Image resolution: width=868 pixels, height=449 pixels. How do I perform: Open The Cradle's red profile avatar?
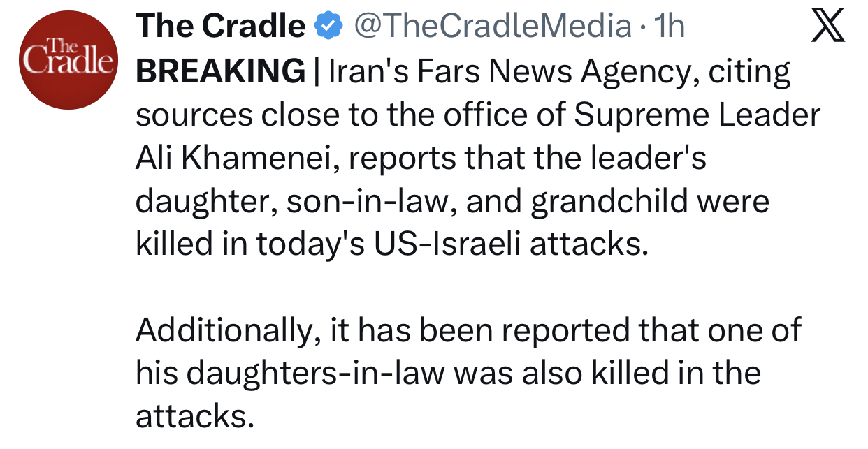pyautogui.click(x=66, y=61)
